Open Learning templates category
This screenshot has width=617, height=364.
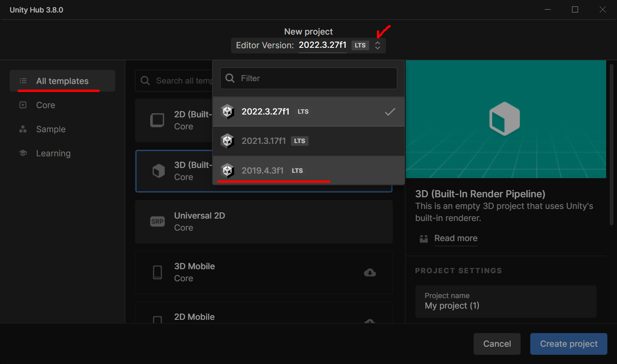pyautogui.click(x=62, y=153)
